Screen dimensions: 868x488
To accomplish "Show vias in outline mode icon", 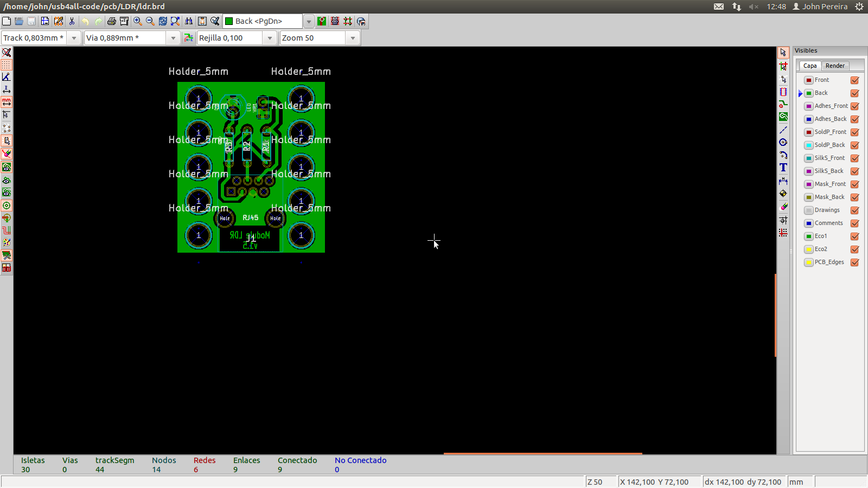I will click(x=7, y=206).
